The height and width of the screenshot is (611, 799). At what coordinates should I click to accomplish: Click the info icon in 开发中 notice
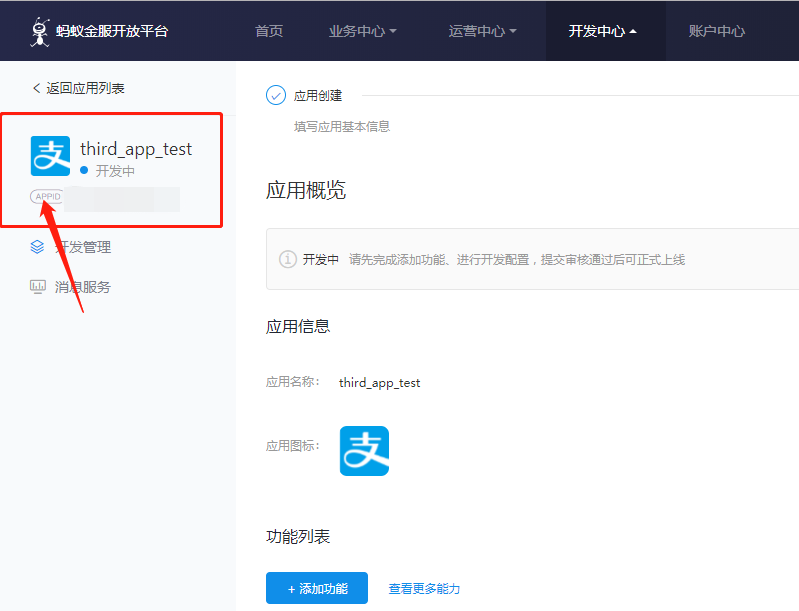pos(287,259)
